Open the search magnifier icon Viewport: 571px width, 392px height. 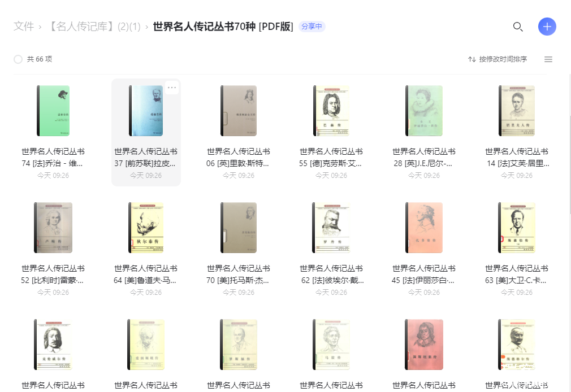[518, 27]
